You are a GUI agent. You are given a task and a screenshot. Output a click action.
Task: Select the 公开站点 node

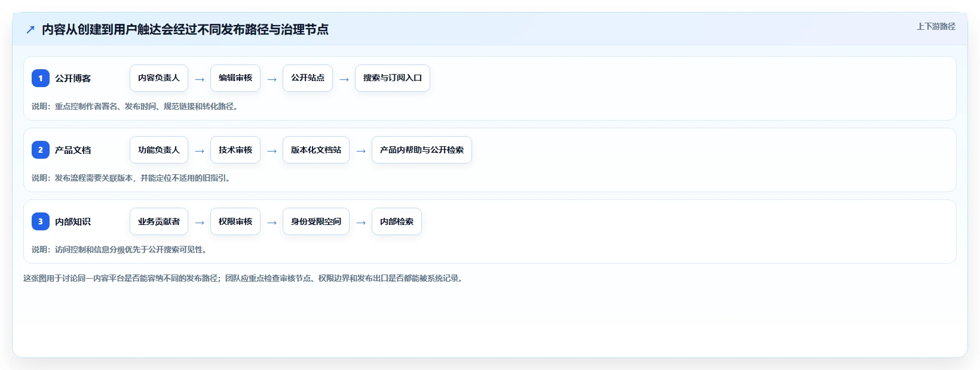pos(308,78)
